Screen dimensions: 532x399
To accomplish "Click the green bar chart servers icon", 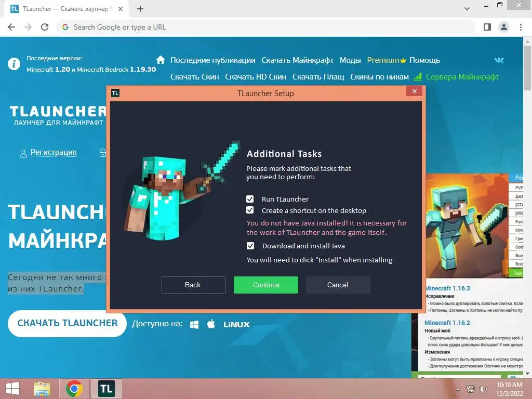I will (x=418, y=77).
